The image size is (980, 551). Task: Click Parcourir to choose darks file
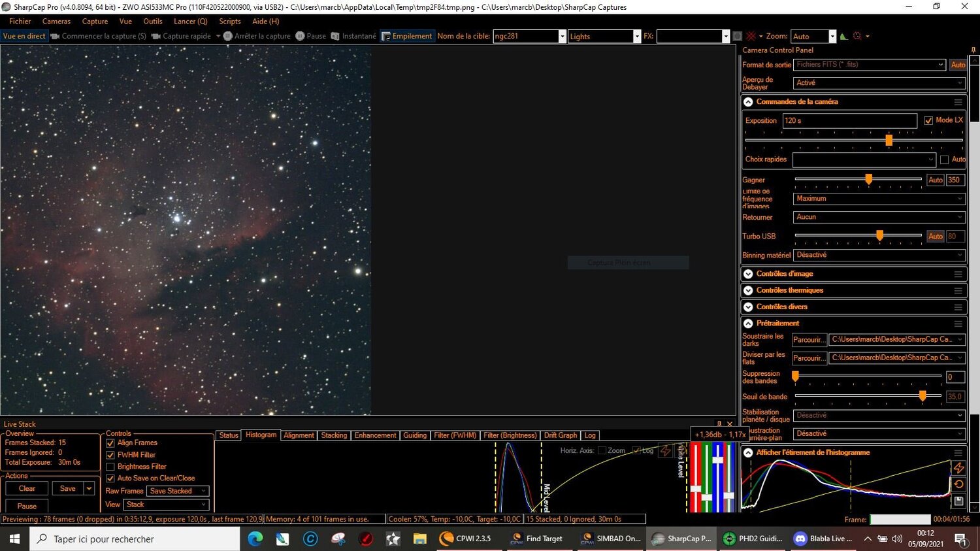tap(808, 339)
